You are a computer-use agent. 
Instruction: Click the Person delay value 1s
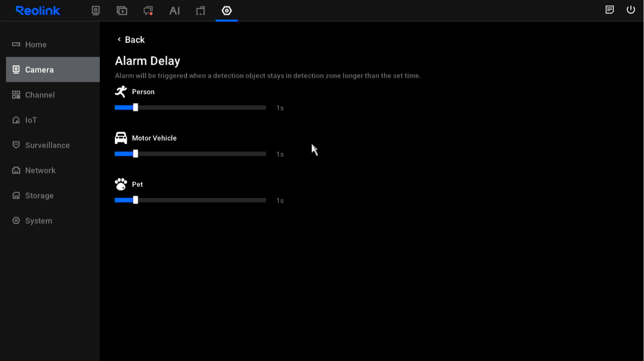[280, 108]
